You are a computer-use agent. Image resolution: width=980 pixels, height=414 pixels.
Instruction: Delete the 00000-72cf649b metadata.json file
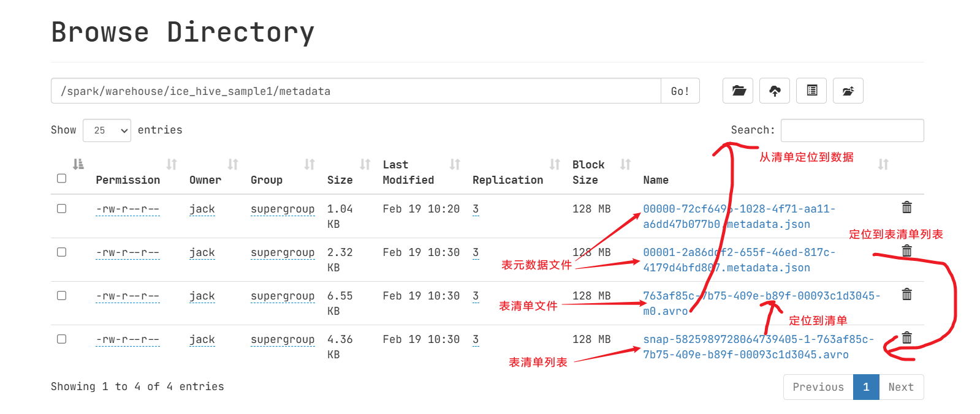(x=907, y=207)
